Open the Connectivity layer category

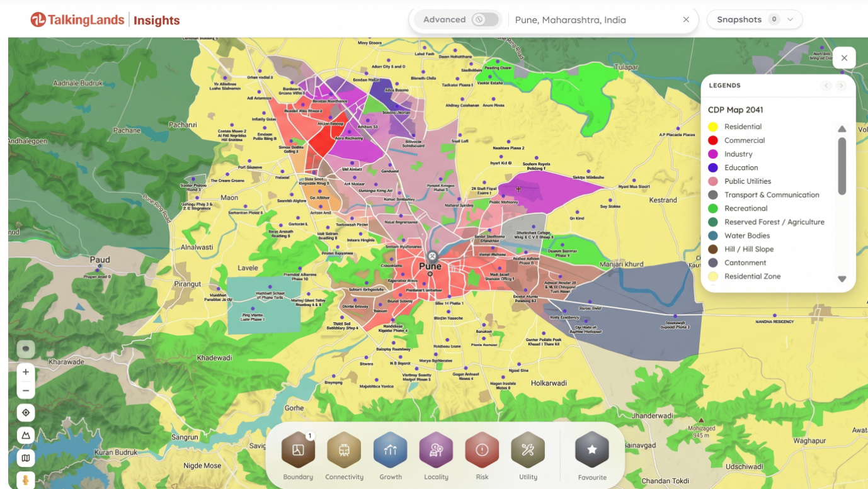click(344, 450)
